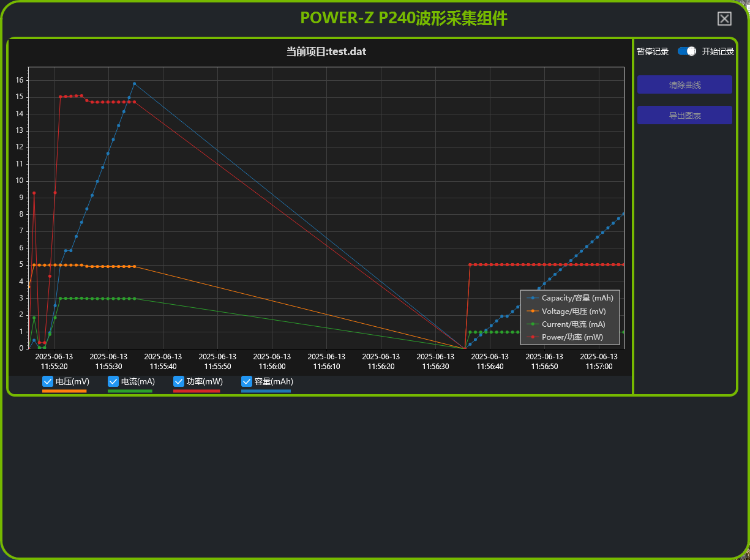Click the red color bar under 功率
Screen dimensions: 750x560
click(197, 391)
